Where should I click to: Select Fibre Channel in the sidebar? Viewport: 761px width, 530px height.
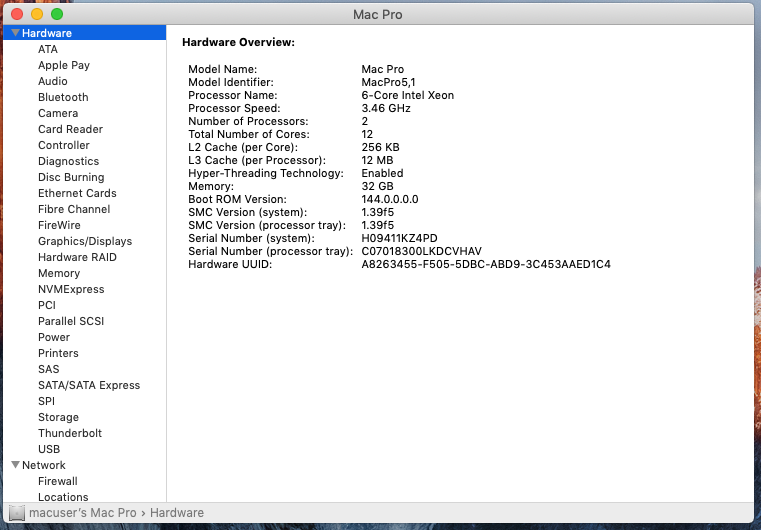coord(74,209)
